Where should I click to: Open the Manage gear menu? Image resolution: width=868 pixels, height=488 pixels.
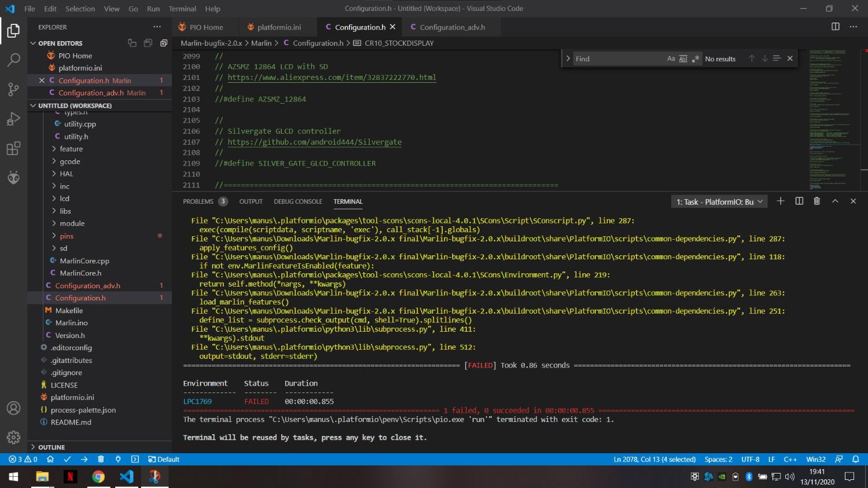coord(13,437)
